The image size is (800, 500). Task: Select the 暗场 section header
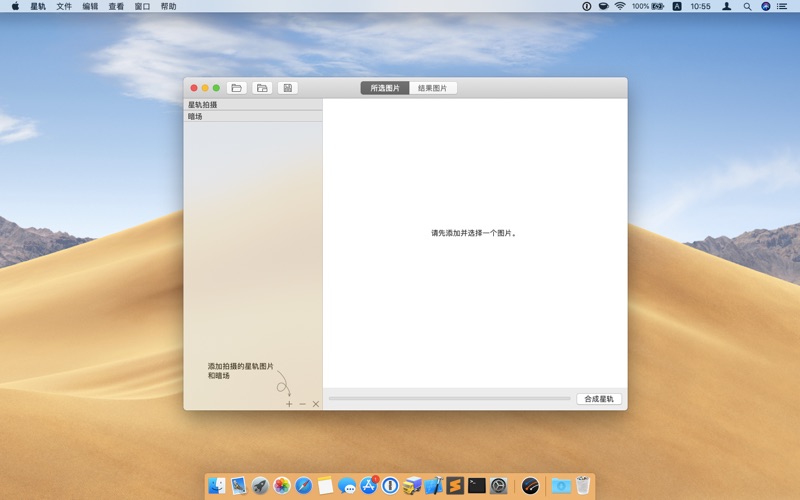[x=253, y=116]
